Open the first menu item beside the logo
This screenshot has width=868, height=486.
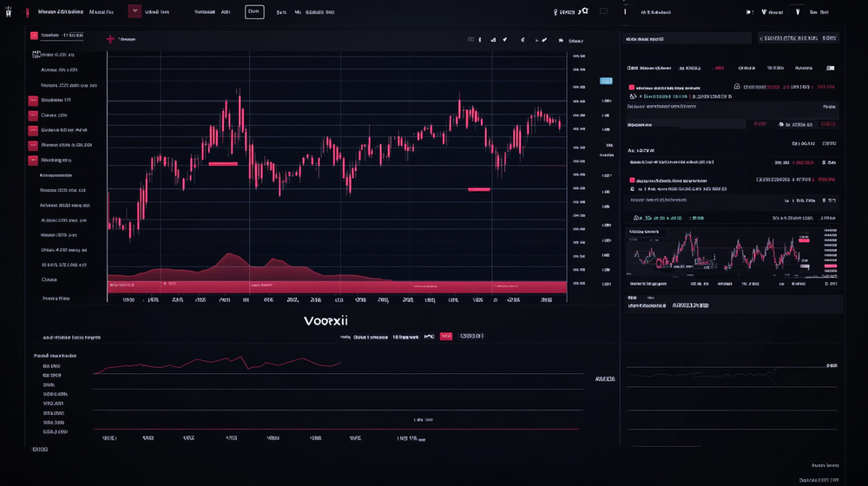click(x=61, y=12)
